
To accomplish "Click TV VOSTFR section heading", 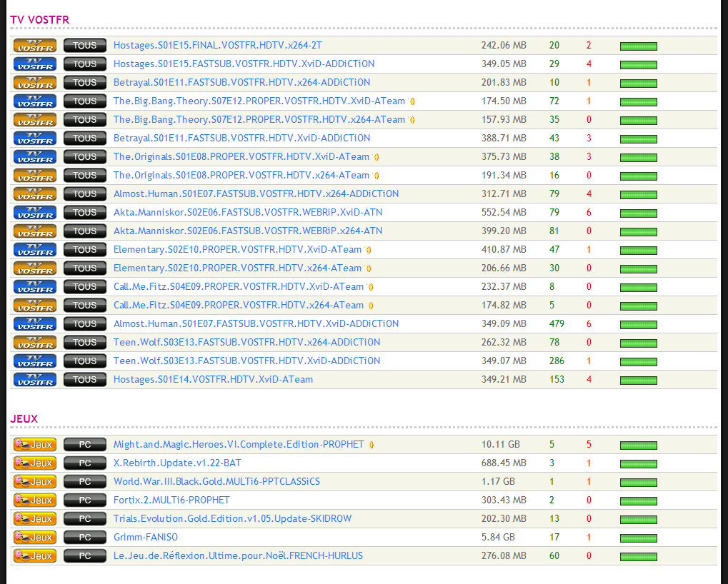I will 40,20.
